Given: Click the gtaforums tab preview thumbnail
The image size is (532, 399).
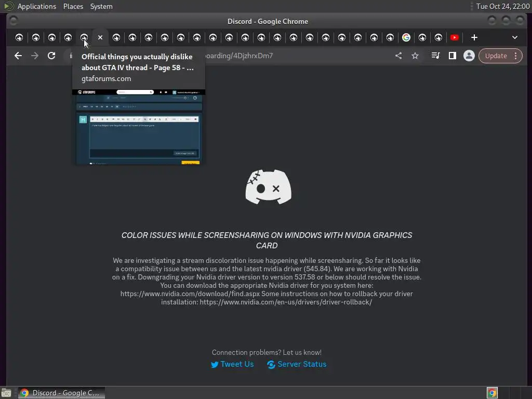Looking at the screenshot, I should (x=139, y=127).
